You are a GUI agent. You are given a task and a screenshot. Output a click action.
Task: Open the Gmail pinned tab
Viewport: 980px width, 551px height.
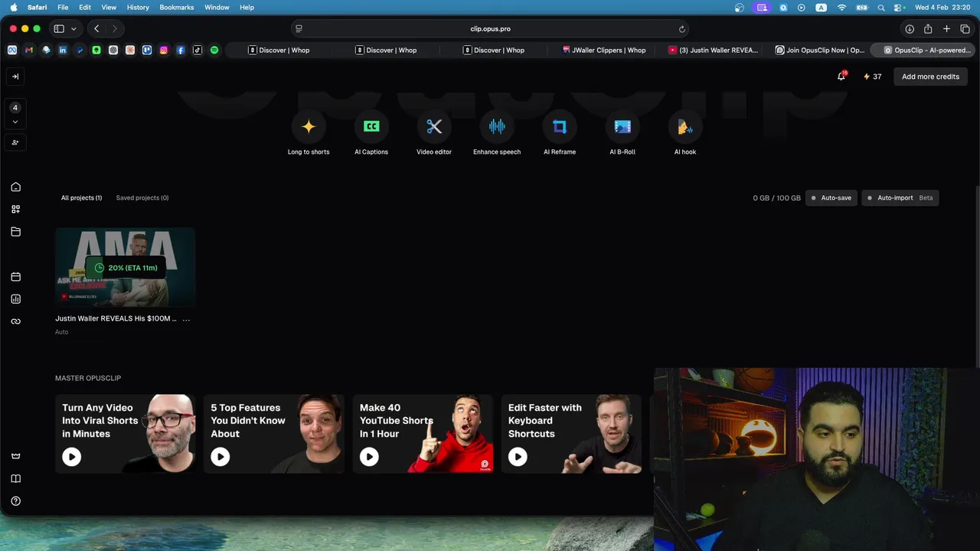coord(29,51)
